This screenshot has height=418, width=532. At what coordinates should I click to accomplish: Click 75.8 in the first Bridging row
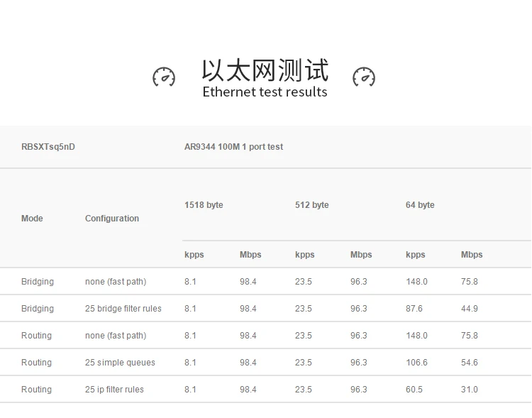[470, 282]
